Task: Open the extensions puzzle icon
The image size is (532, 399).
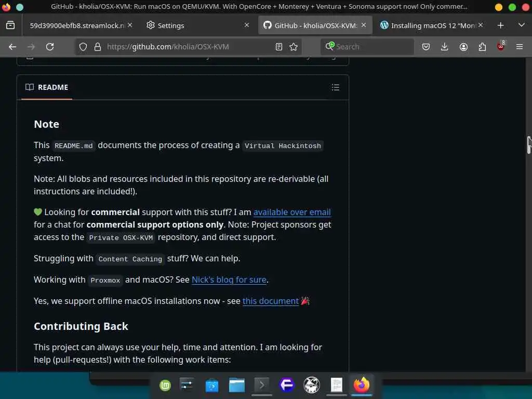Action: click(482, 47)
